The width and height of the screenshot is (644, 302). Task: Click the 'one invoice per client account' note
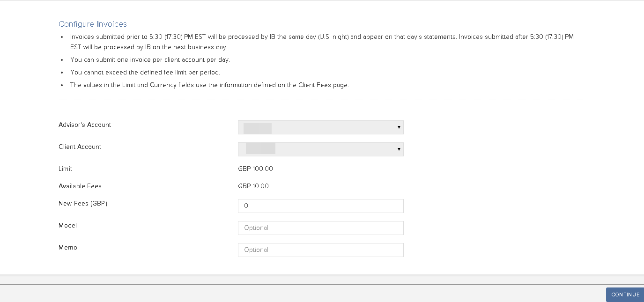(150, 60)
